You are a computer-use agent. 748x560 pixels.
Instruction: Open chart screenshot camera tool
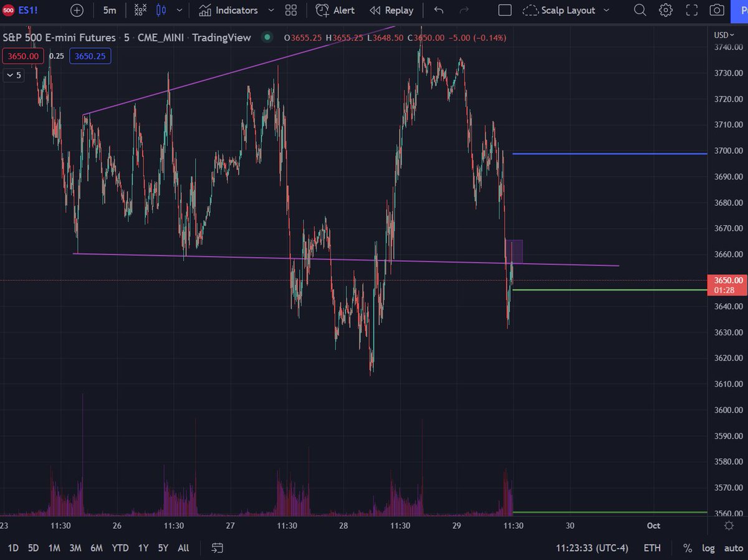point(716,10)
